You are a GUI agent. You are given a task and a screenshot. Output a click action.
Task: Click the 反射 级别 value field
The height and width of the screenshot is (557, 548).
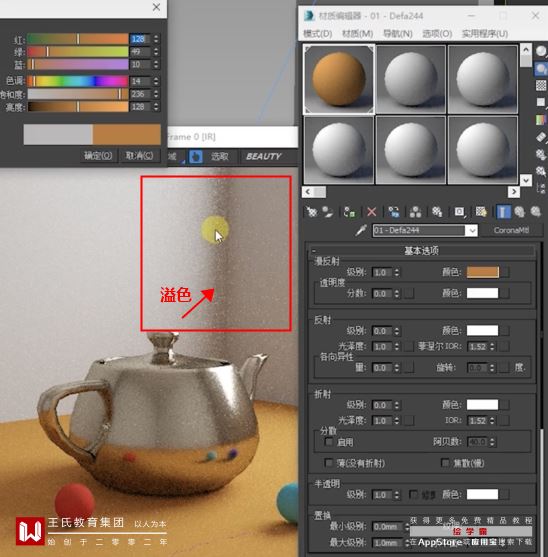382,331
